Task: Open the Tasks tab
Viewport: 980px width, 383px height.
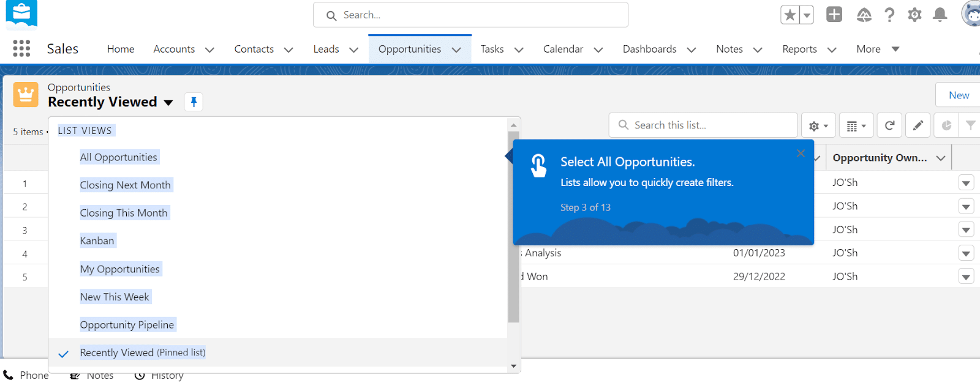Action: [x=492, y=49]
